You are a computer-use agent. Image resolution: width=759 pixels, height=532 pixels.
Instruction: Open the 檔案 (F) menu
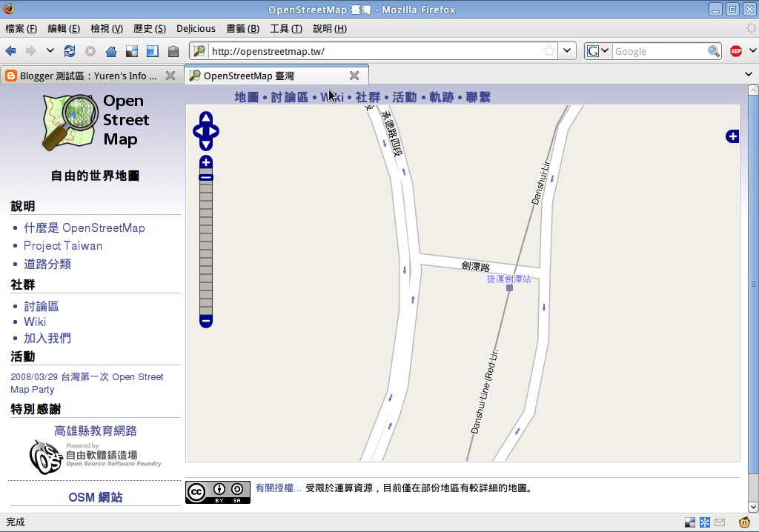(x=21, y=29)
